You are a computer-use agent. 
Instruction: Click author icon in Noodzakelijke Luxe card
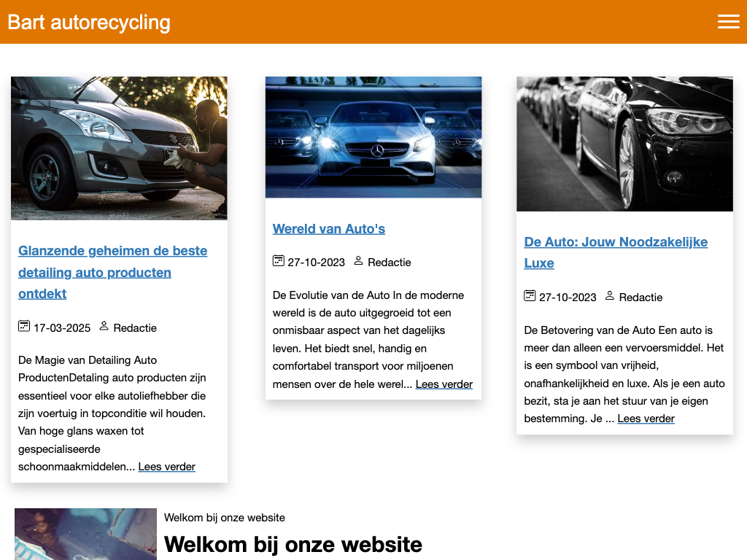pos(610,295)
